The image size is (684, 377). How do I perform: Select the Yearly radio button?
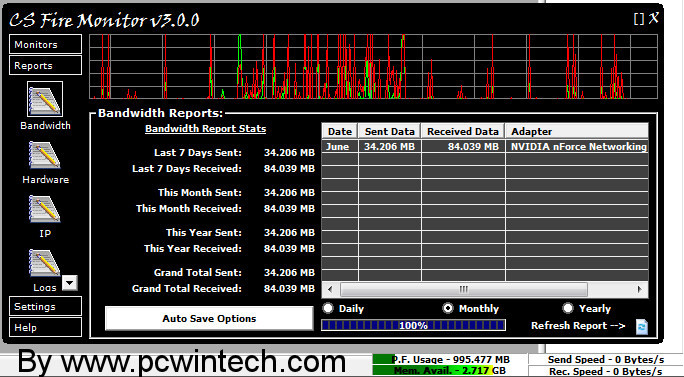568,308
